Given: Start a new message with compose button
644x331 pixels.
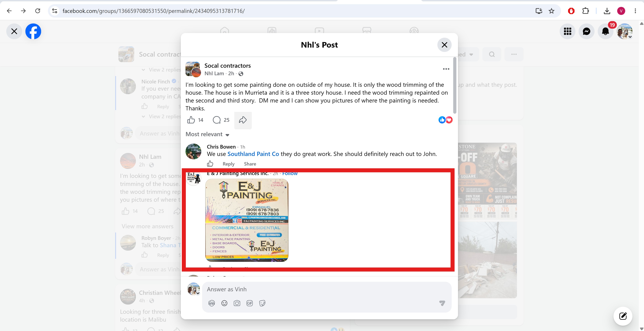Looking at the screenshot, I should 623,316.
